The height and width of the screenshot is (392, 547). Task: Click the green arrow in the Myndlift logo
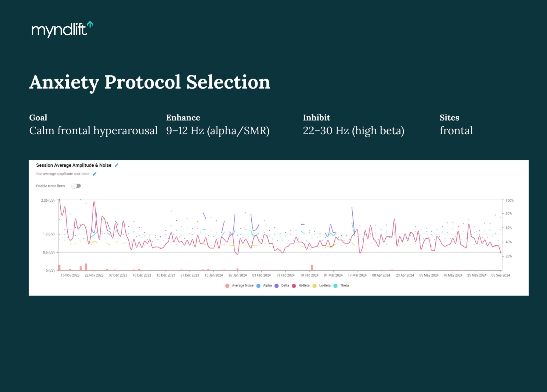point(90,25)
